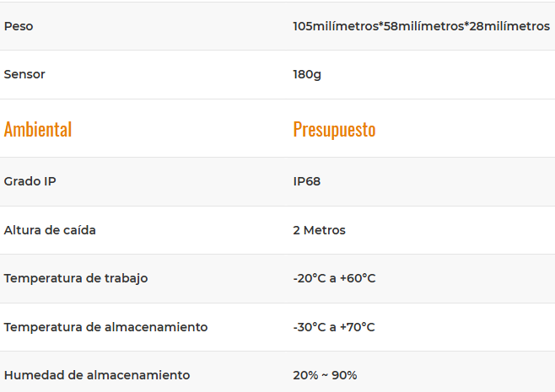Click the Grado IP label

(30, 181)
